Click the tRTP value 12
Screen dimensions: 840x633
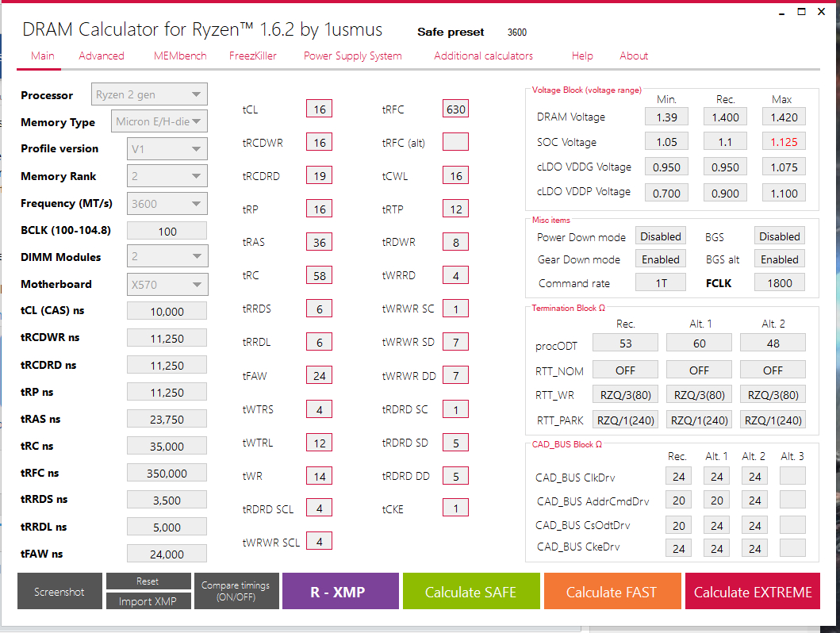(455, 209)
